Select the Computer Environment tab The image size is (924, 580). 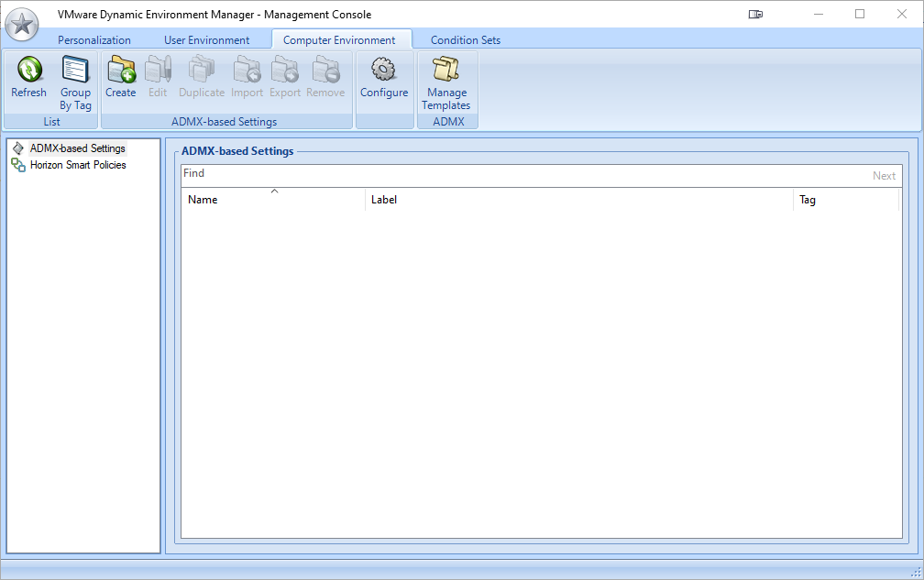[339, 40]
